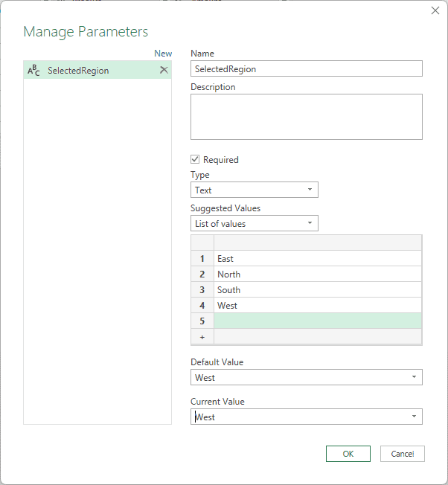Open the Suggested Values dropdown
Image resolution: width=448 pixels, height=485 pixels.
(255, 223)
